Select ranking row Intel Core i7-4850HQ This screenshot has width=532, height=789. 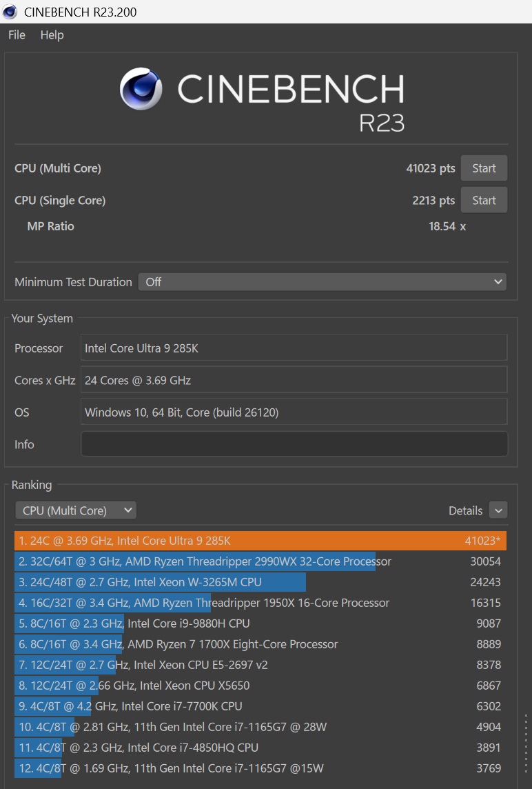tap(260, 747)
